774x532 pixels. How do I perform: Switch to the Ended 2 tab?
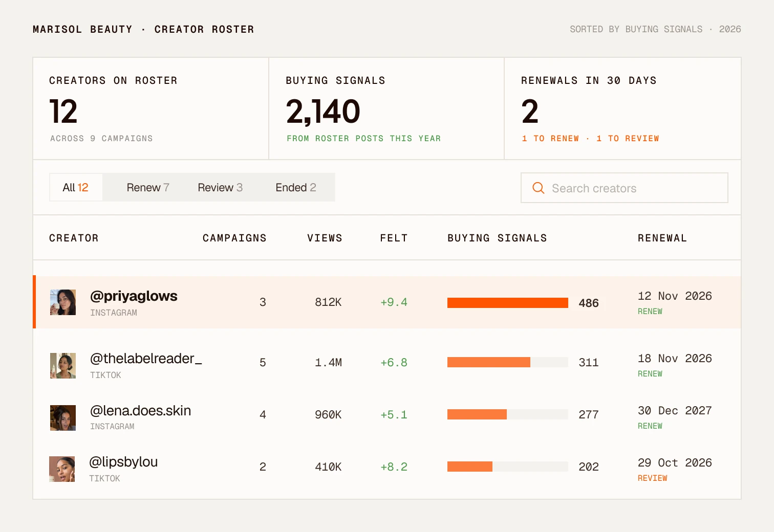coord(296,187)
